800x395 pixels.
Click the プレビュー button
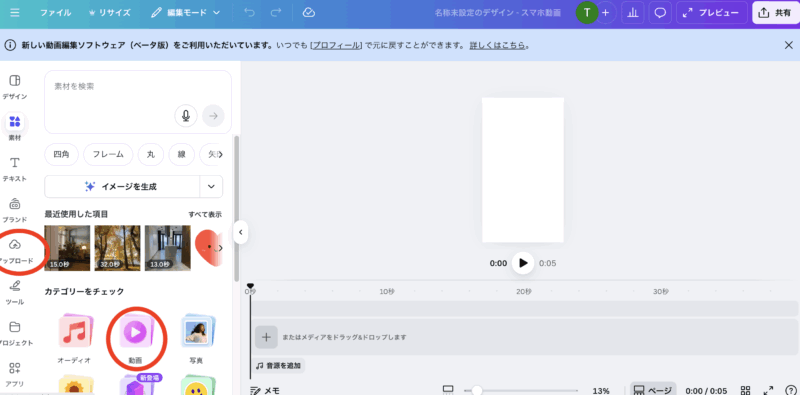712,13
